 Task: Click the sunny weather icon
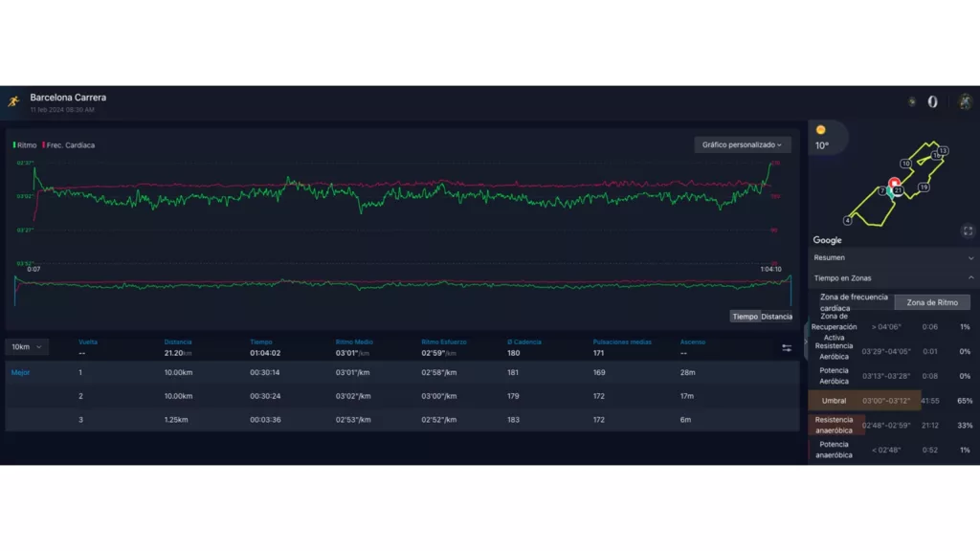click(x=820, y=129)
